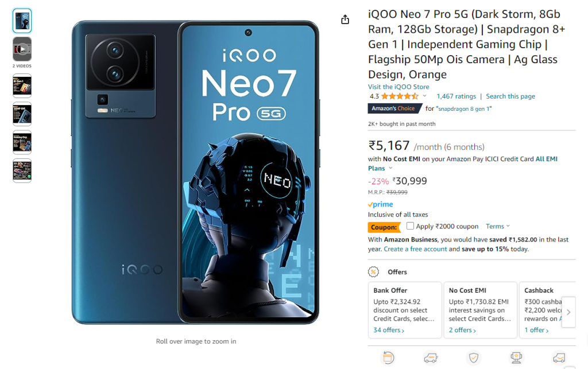Click the Amazon's Choice badge
Viewport: 588px width, 369px height.
click(394, 108)
